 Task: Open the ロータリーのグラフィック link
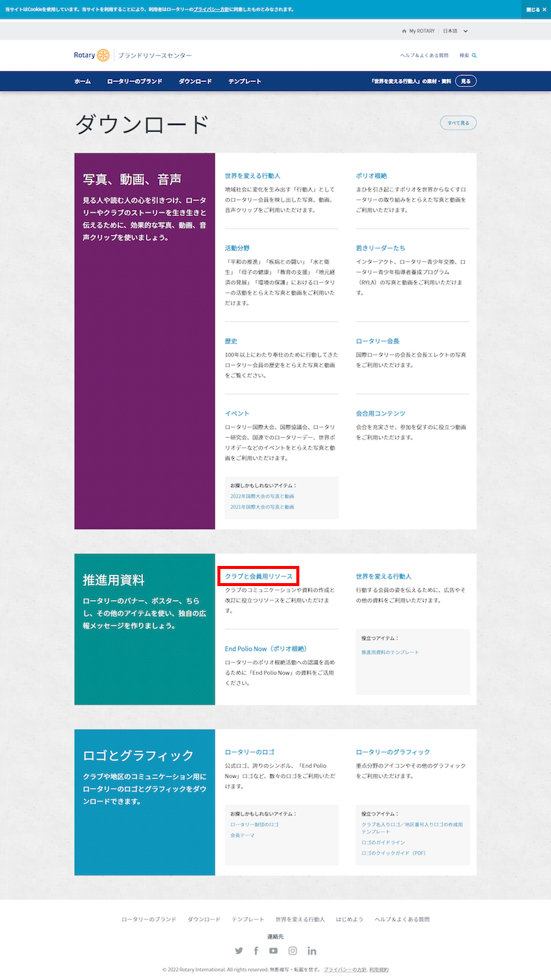393,752
